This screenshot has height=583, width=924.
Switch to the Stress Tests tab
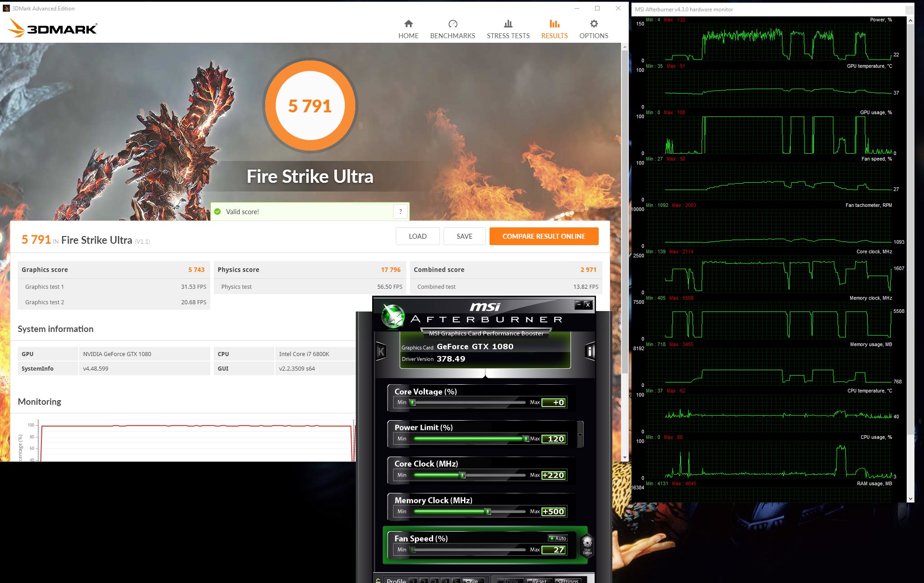click(508, 29)
